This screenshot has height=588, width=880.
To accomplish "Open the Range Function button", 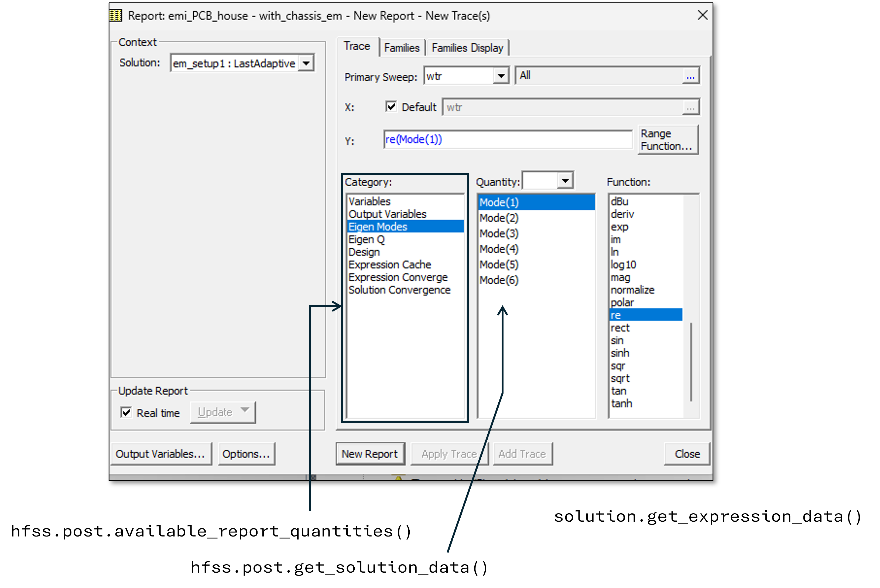I will point(667,140).
